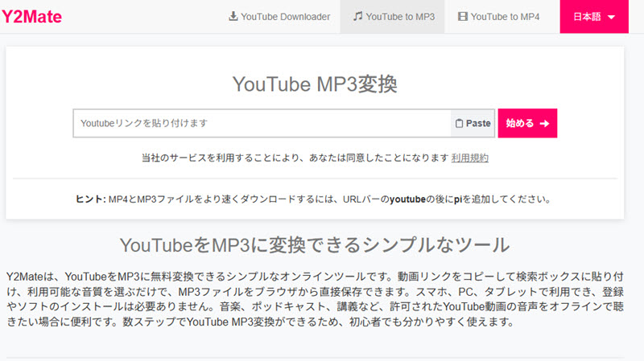
Task: Click the Y2Mate logo
Action: tap(31, 17)
